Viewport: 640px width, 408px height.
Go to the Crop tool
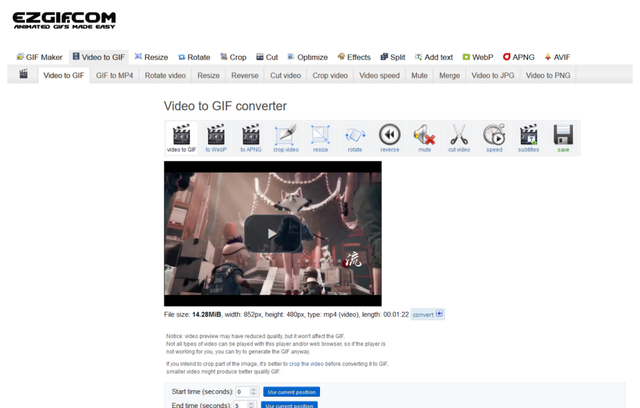(x=233, y=57)
